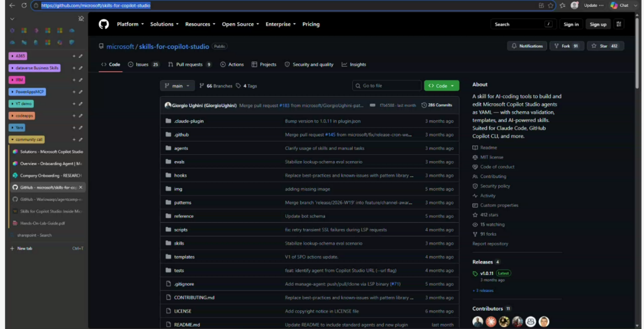Open the MIT license link
The height and width of the screenshot is (329, 644).
point(492,157)
